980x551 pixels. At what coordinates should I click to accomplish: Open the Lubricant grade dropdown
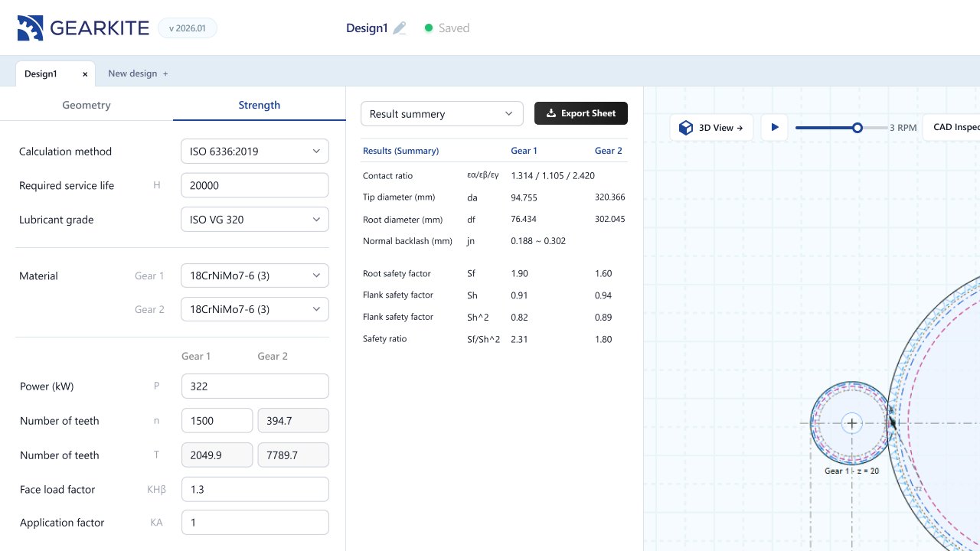pyautogui.click(x=255, y=220)
